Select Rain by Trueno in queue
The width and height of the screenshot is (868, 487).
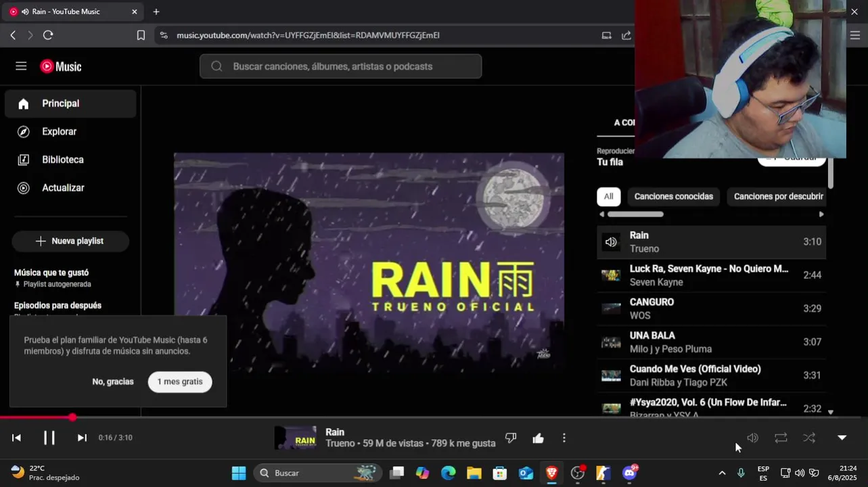[711, 242]
